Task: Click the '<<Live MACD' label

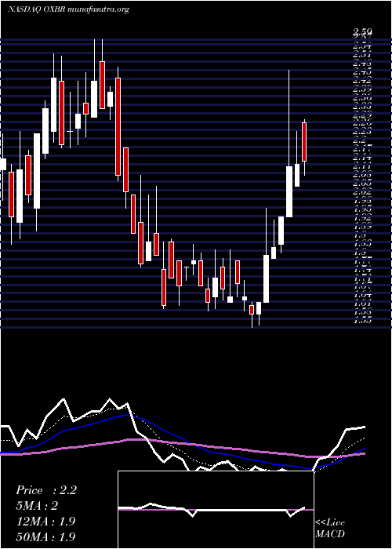Action: point(330,529)
